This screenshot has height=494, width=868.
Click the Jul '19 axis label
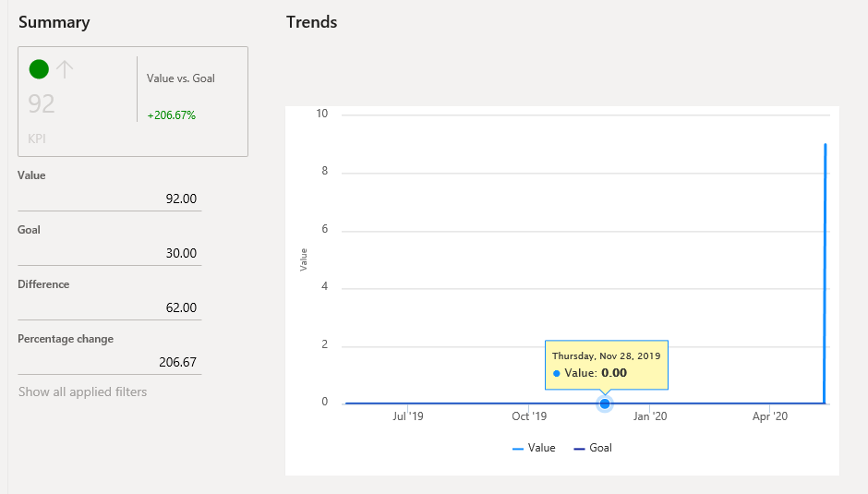[x=407, y=416]
